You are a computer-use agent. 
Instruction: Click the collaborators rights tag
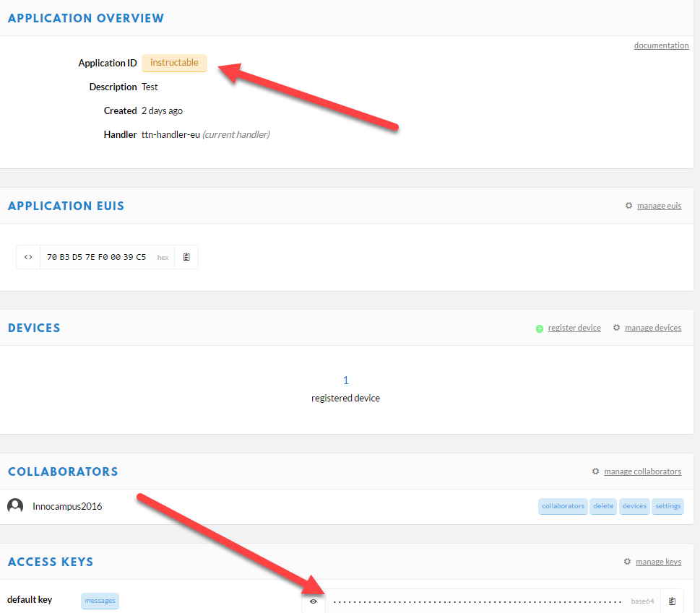563,506
